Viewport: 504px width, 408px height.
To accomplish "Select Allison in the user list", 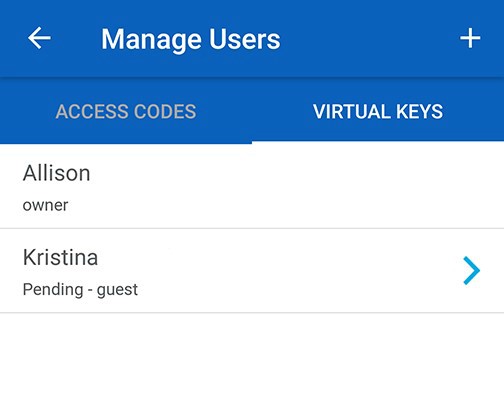I will [x=252, y=187].
